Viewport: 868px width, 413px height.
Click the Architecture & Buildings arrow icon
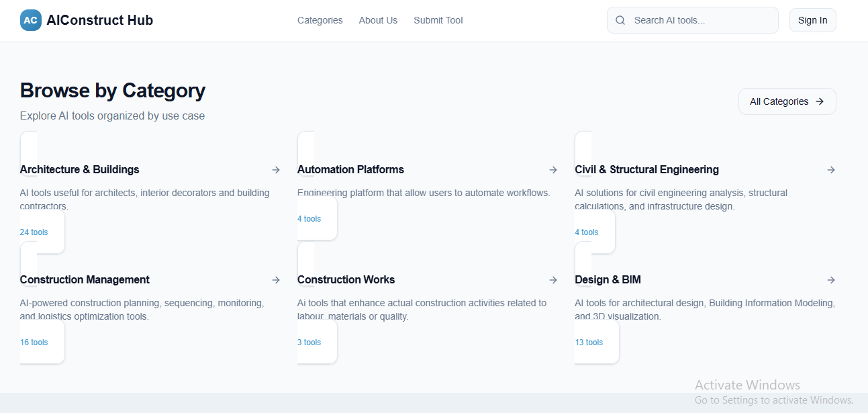pyautogui.click(x=276, y=170)
